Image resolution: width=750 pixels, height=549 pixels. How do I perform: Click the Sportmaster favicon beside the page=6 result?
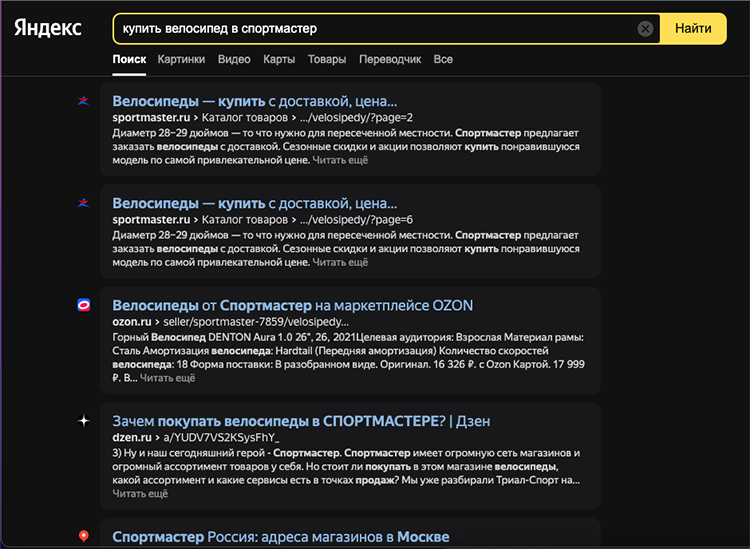pos(84,203)
